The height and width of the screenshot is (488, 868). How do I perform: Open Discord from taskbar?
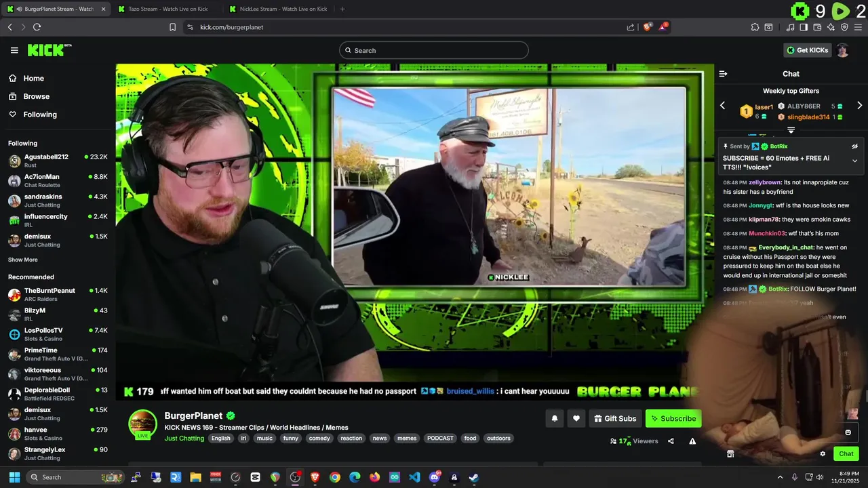pos(435,477)
